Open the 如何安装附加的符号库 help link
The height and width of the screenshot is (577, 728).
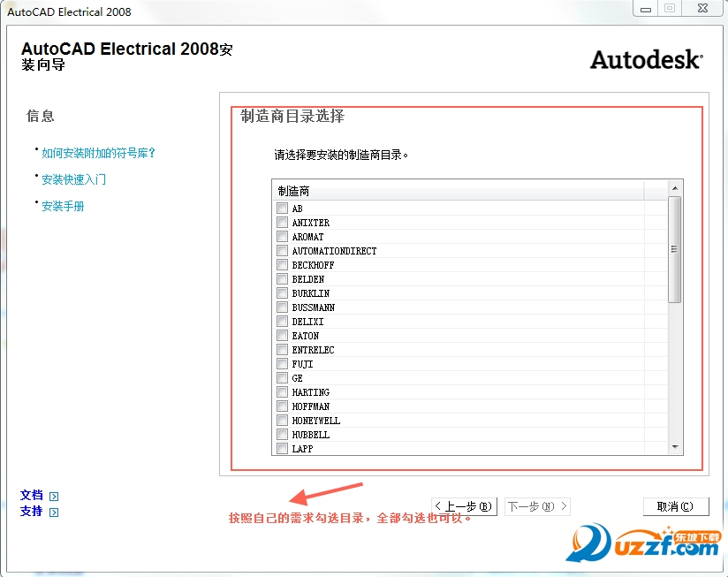click(x=98, y=153)
